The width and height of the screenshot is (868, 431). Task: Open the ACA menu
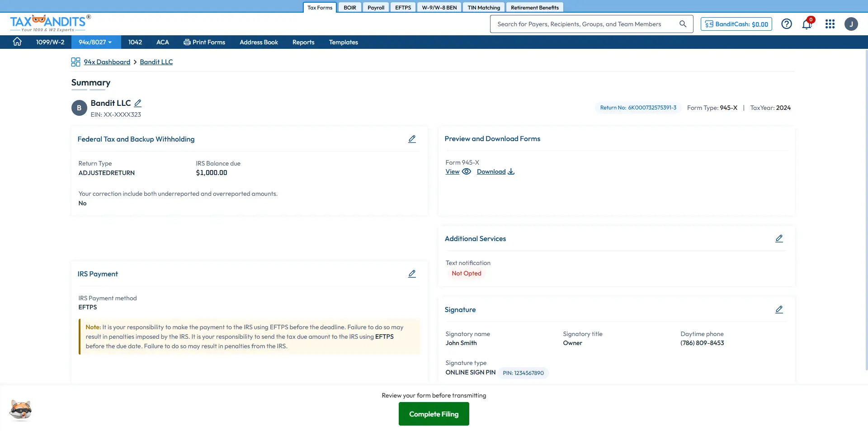click(x=163, y=42)
